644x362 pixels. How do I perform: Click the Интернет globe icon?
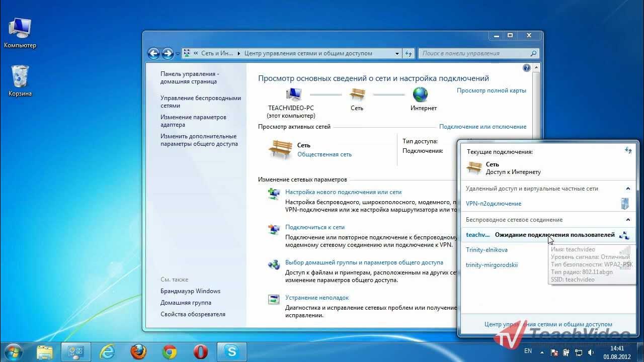coord(420,94)
